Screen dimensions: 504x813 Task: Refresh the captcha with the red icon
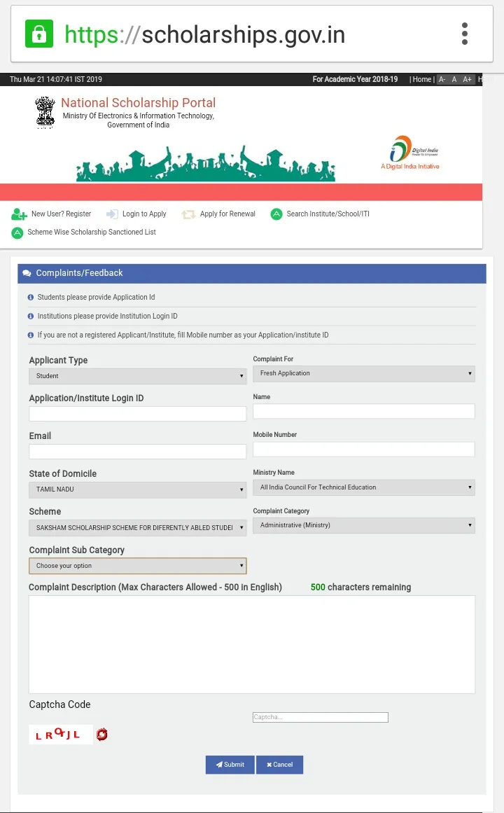click(102, 734)
